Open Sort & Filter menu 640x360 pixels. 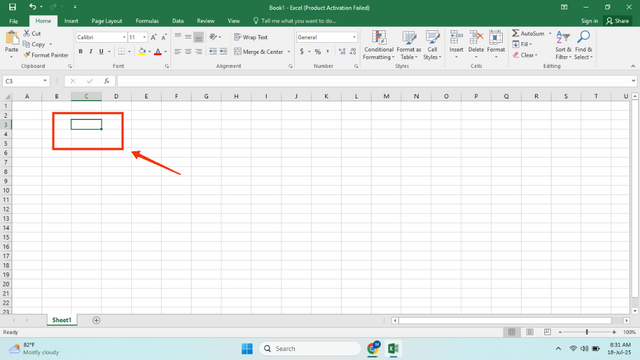click(563, 45)
